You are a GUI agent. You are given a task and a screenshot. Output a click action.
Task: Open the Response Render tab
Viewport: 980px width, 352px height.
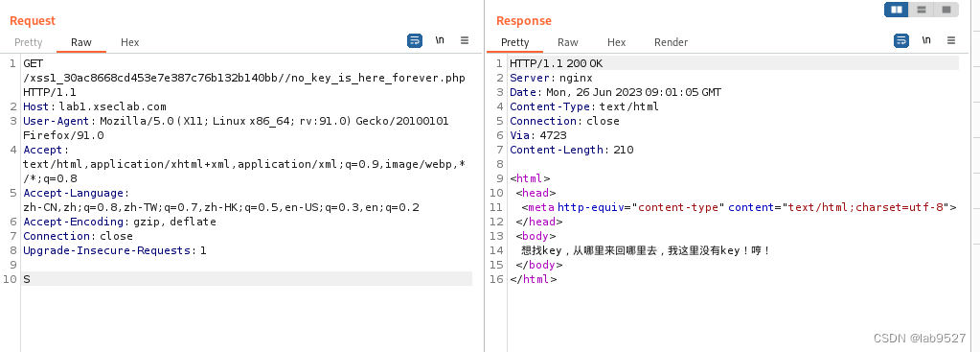click(672, 42)
